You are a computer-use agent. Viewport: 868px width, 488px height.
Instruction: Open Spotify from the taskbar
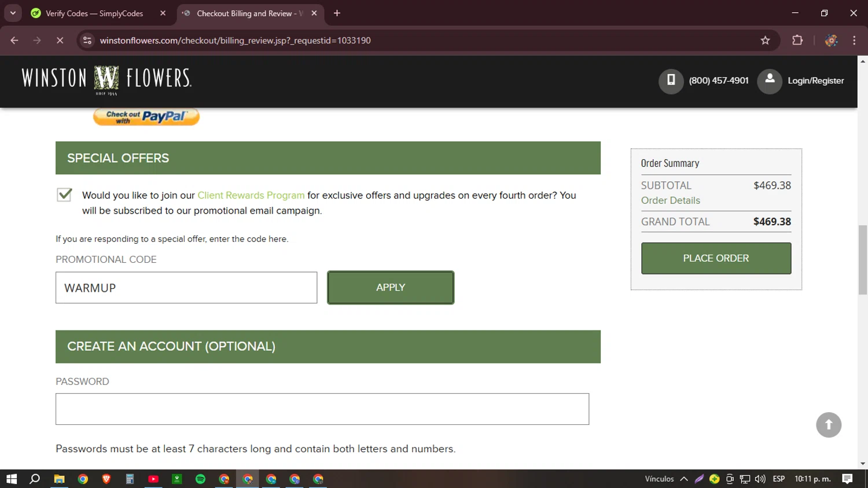[200, 479]
